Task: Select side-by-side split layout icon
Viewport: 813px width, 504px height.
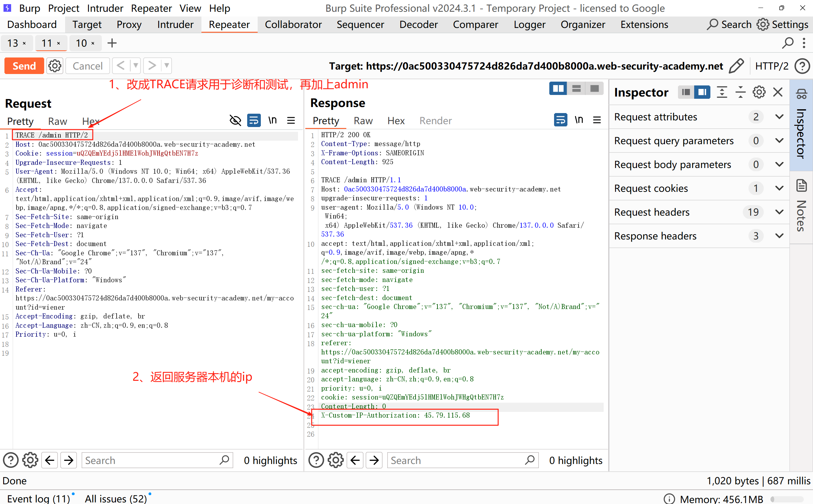Action: click(x=558, y=89)
